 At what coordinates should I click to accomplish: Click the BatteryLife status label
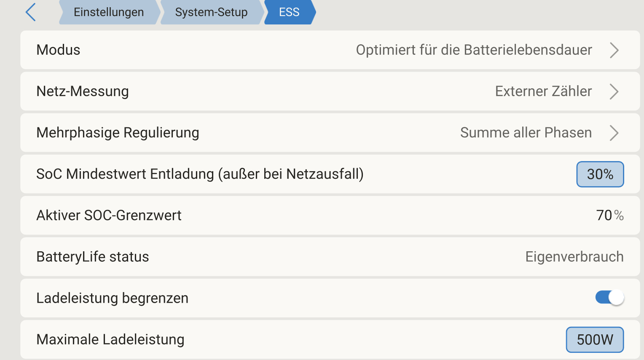(x=93, y=257)
